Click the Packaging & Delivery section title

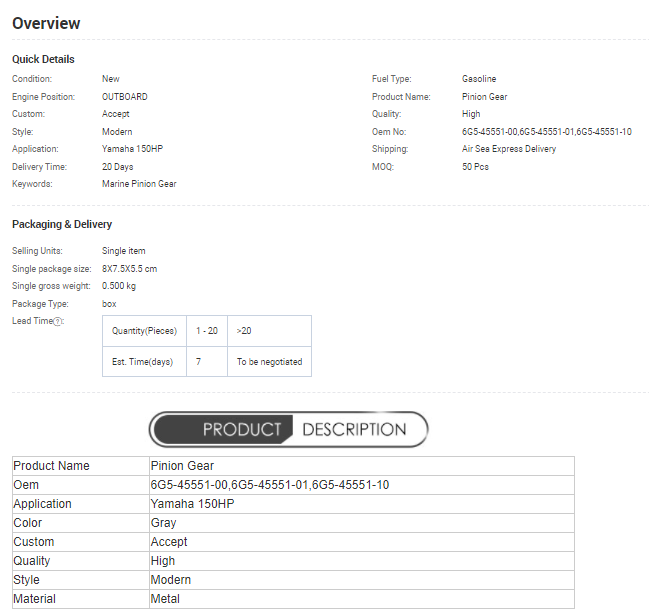(x=62, y=224)
